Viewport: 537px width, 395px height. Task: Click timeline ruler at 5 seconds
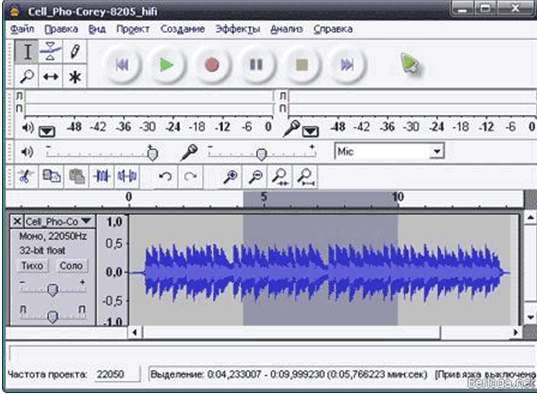(x=263, y=197)
